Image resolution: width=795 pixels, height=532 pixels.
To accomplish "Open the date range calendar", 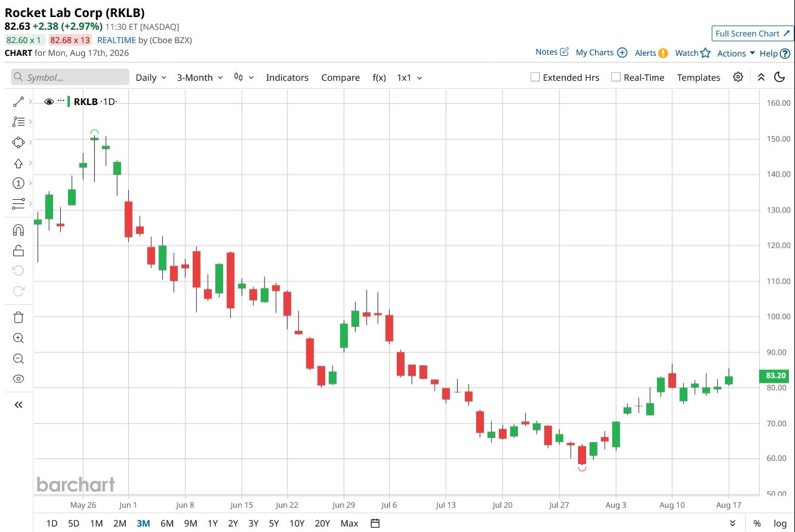I will (x=375, y=523).
